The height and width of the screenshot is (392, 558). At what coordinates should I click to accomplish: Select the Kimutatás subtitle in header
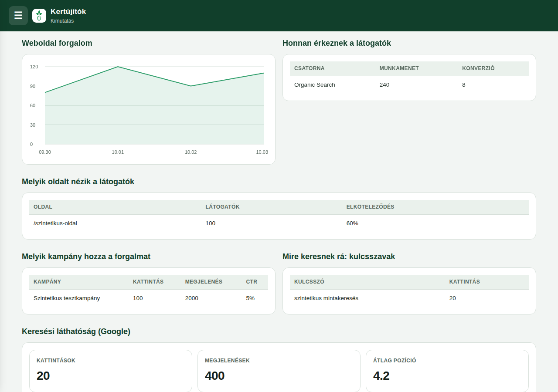coord(62,21)
